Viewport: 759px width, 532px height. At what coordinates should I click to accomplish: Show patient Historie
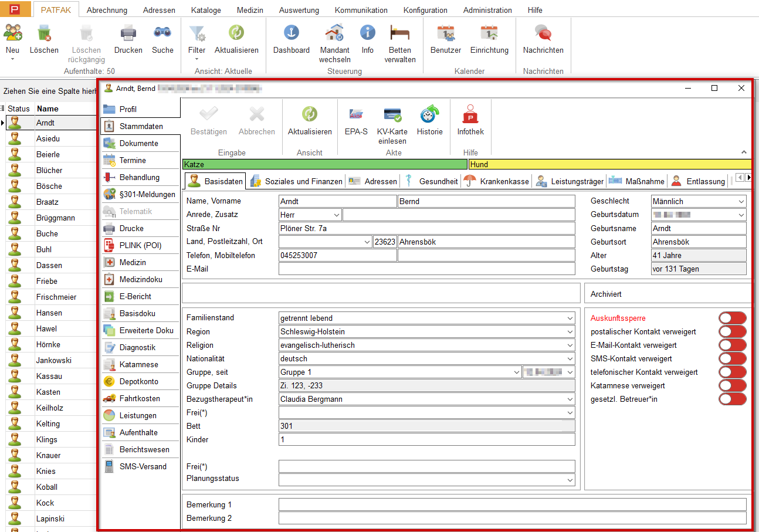click(x=429, y=115)
